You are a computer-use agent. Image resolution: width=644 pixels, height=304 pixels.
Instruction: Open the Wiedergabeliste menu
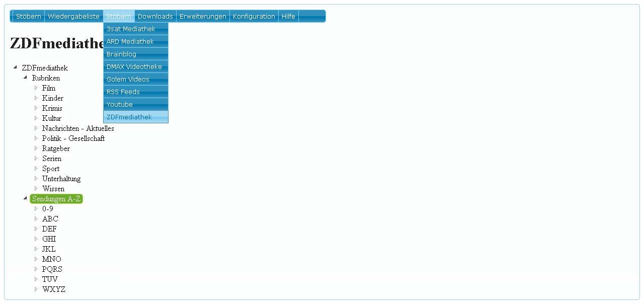[73, 17]
